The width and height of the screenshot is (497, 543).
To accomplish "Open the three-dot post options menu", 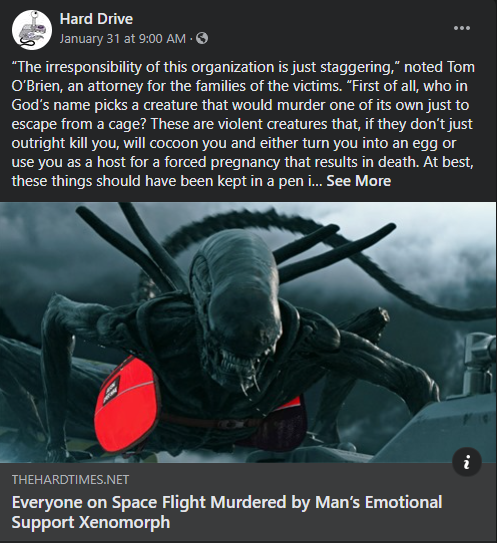I will tap(462, 28).
